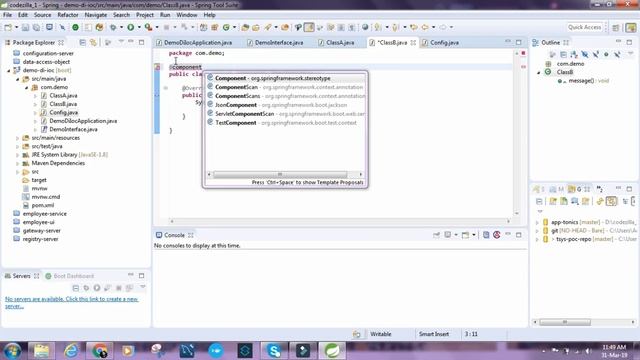
Task: Open the Debug button dropdown arrow
Action: tap(121, 27)
